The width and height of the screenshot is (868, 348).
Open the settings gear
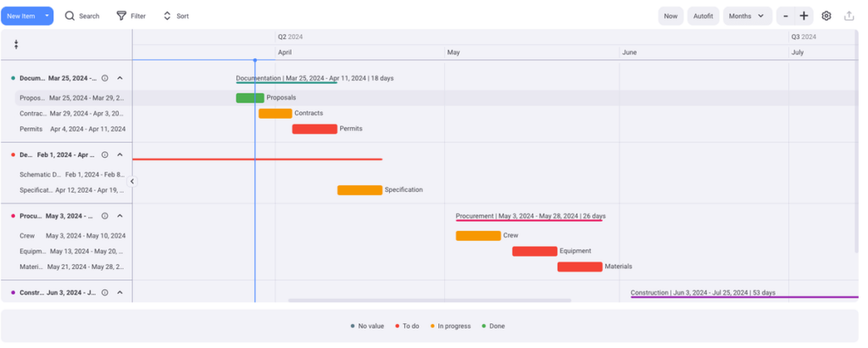click(x=826, y=16)
